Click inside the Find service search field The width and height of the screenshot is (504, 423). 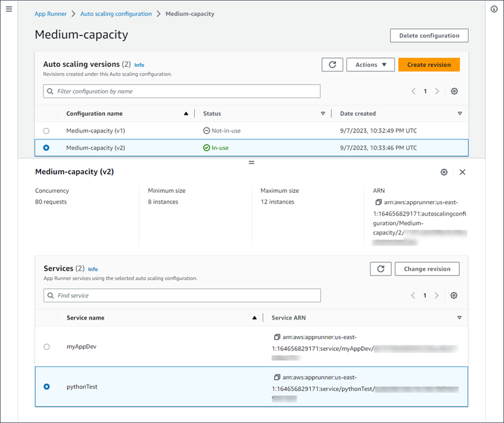pyautogui.click(x=181, y=295)
